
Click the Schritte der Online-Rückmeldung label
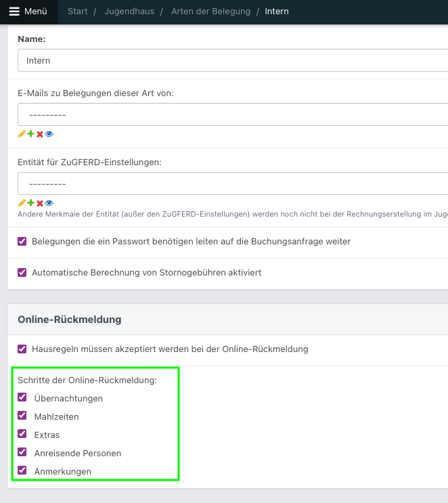[87, 380]
